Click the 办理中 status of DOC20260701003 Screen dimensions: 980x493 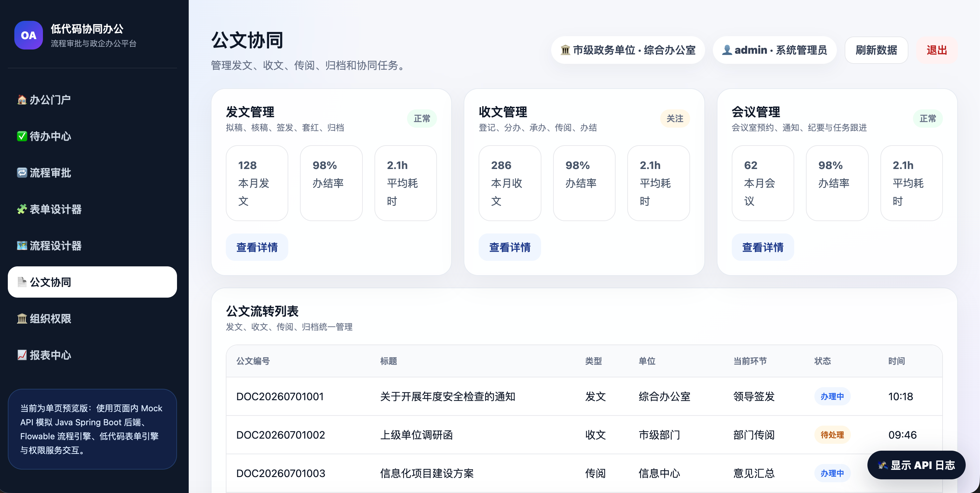[x=832, y=473]
